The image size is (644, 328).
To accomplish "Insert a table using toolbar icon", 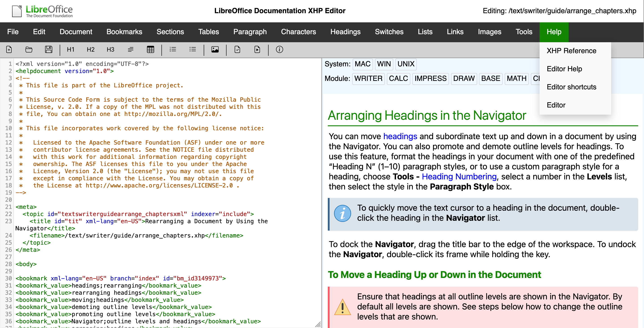I will [150, 49].
